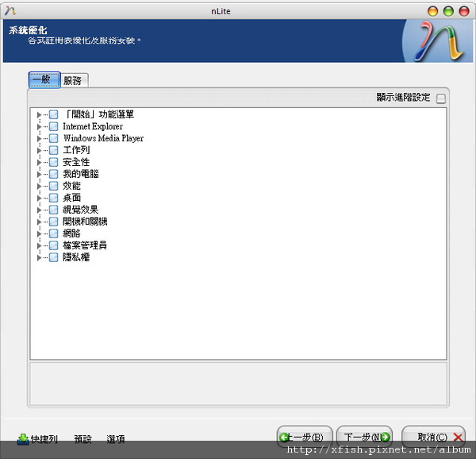Open the 選項 menu
476x459 pixels.
pos(116,439)
